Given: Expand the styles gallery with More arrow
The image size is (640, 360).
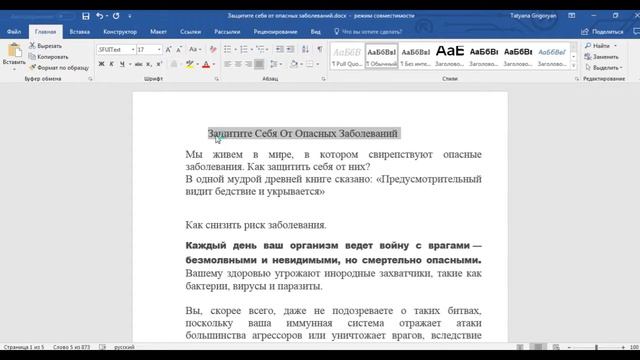Looking at the screenshot, I should [x=573, y=65].
